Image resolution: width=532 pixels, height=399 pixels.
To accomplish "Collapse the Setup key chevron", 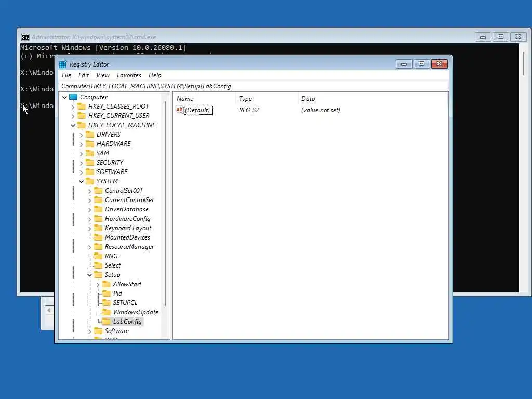I will [89, 275].
